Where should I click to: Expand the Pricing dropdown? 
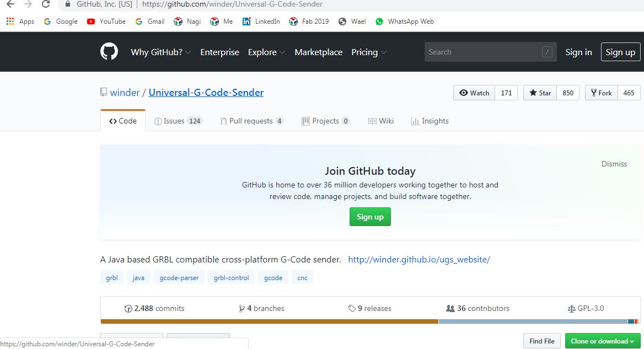click(369, 52)
